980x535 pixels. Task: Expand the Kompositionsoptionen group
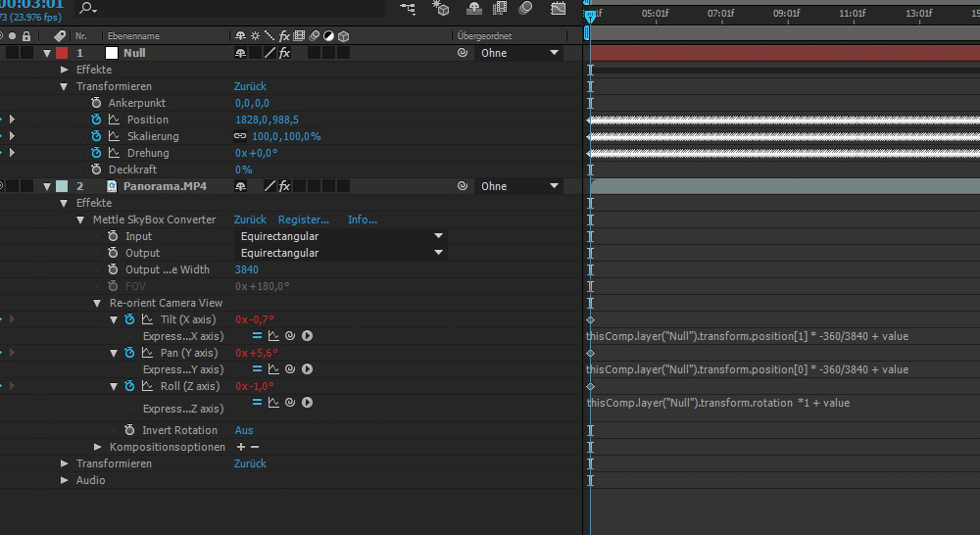tap(98, 447)
